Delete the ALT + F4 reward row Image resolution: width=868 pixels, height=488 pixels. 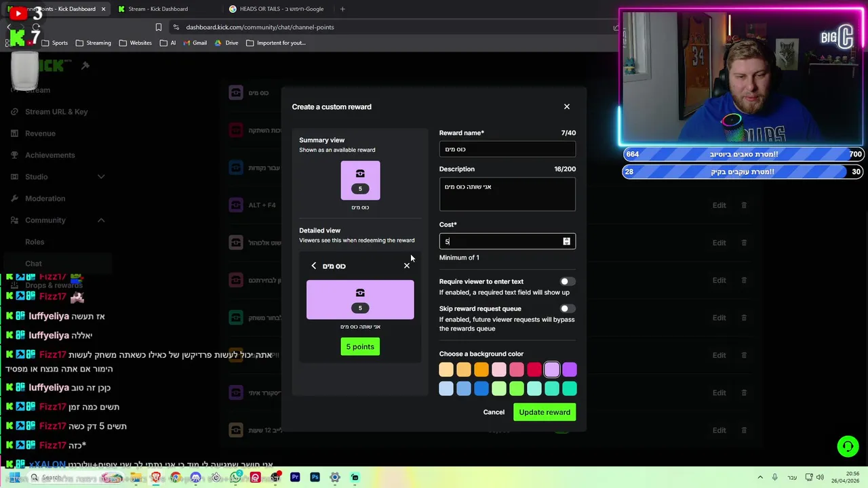coord(744,205)
